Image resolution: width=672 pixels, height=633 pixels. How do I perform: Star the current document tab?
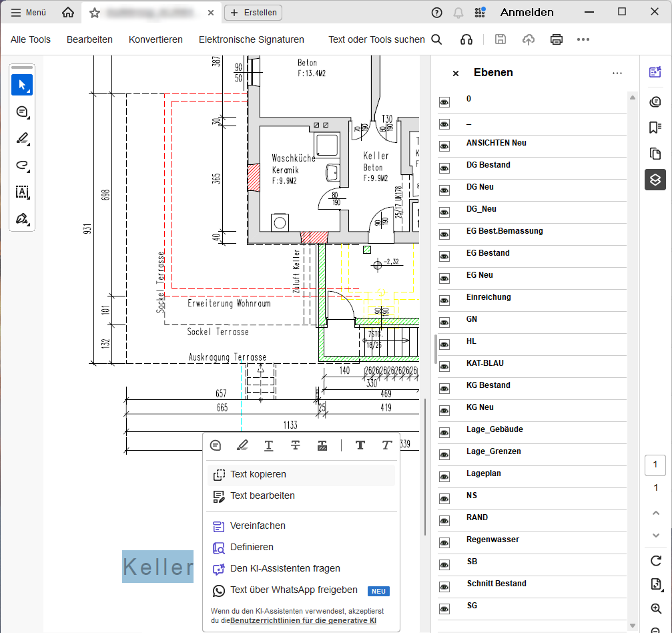coord(95,13)
